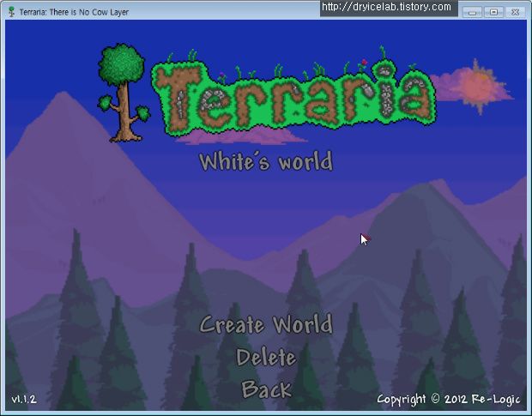Click the Terraria tree icon in title bar
The height and width of the screenshot is (416, 532).
(12, 12)
